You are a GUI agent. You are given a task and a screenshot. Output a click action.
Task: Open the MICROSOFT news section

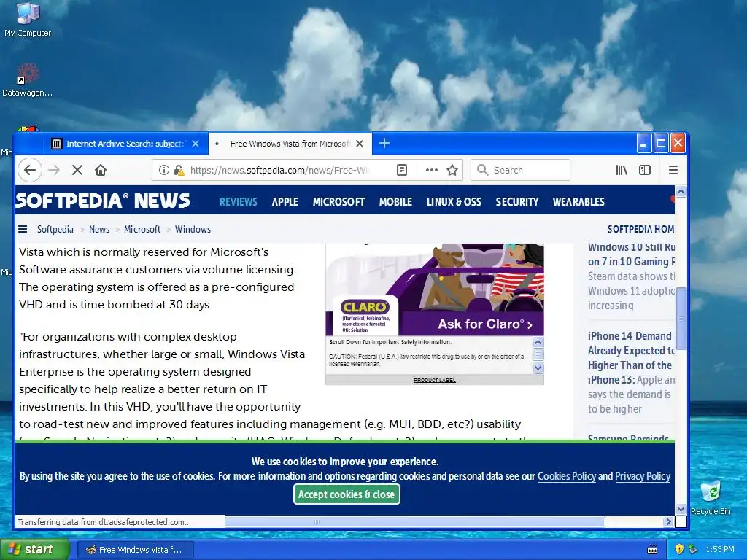(338, 202)
